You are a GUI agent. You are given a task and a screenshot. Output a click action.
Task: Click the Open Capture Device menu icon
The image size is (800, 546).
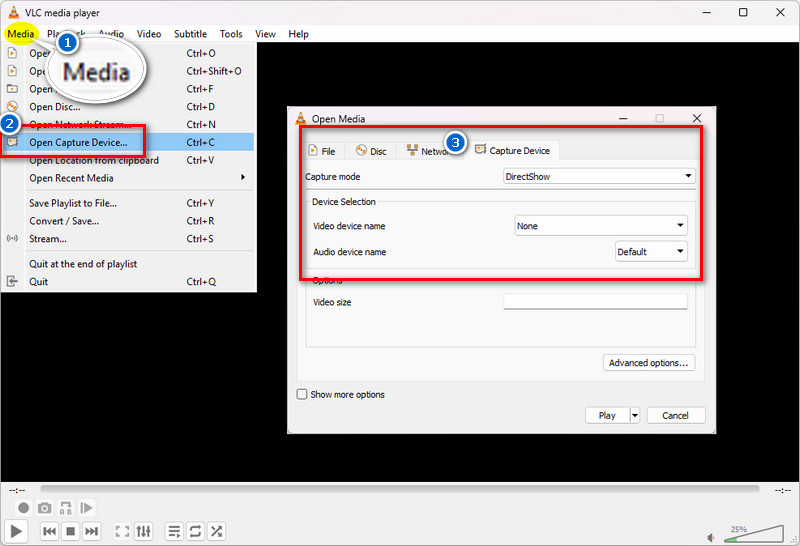tap(12, 142)
